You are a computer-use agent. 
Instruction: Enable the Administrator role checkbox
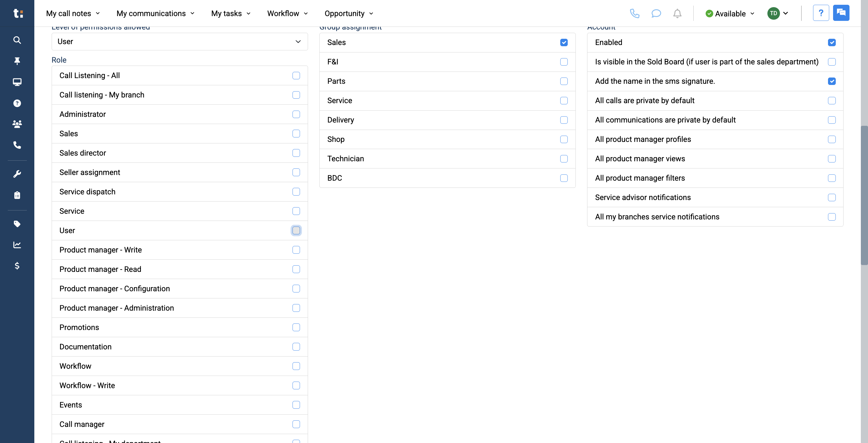(x=296, y=114)
